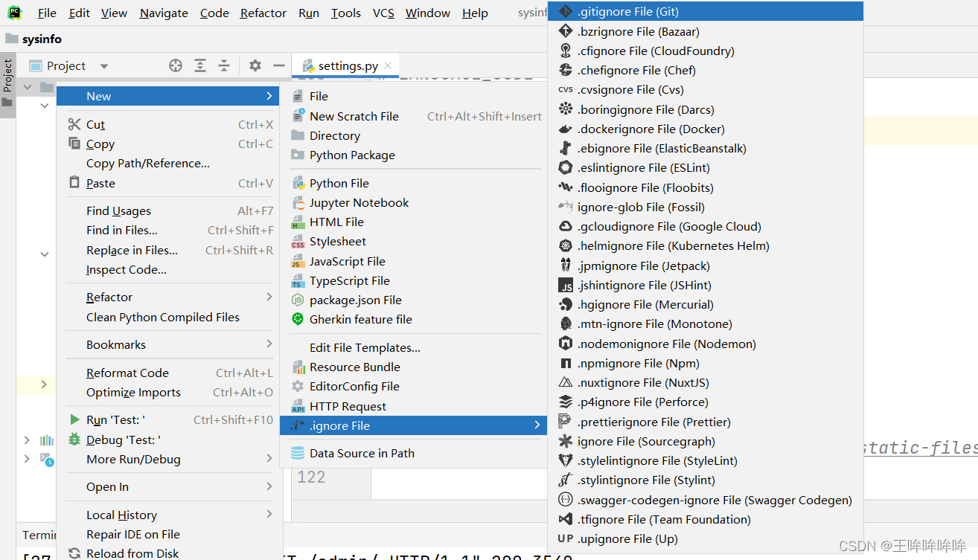Expand the More Run/Debug submenu arrow
Image resolution: width=978 pixels, height=560 pixels.
click(269, 458)
